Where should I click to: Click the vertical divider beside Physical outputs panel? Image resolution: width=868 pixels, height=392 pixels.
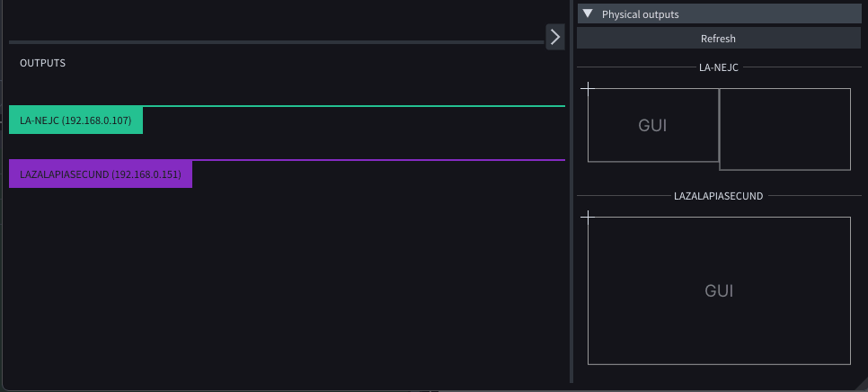pyautogui.click(x=571, y=191)
